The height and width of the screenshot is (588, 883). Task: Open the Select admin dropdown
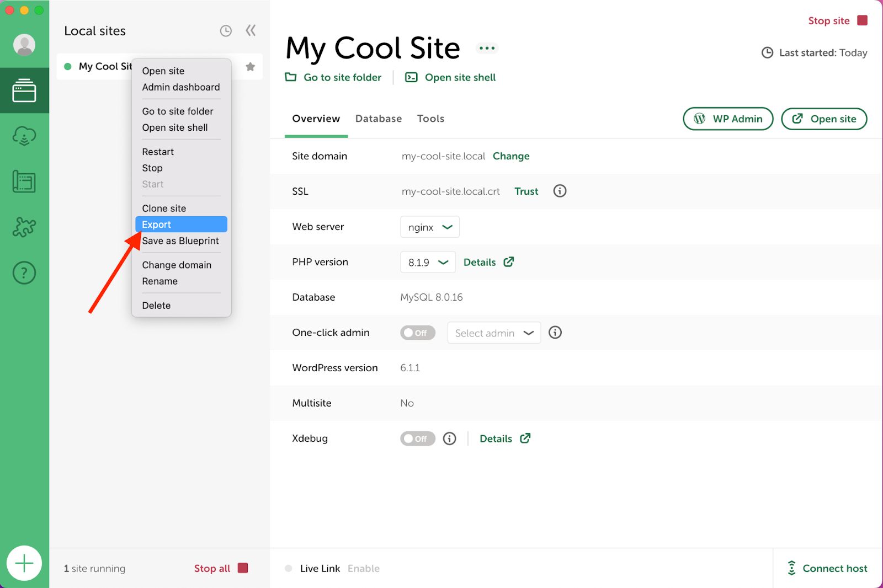(x=494, y=333)
